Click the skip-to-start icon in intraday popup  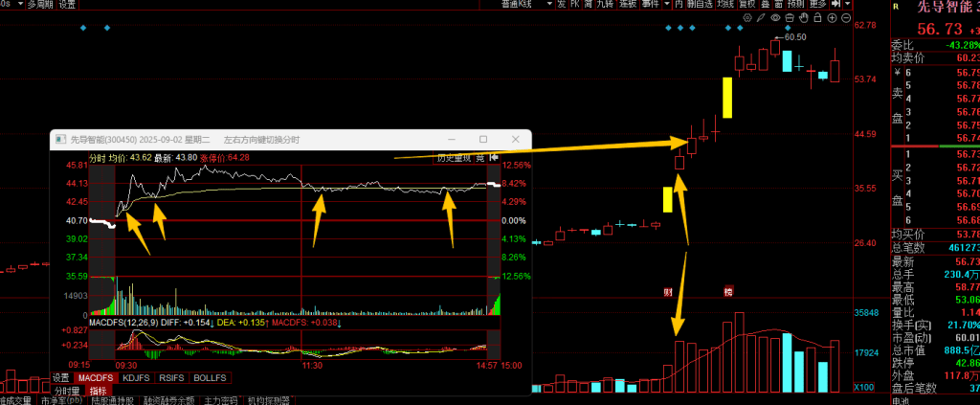coord(494,157)
